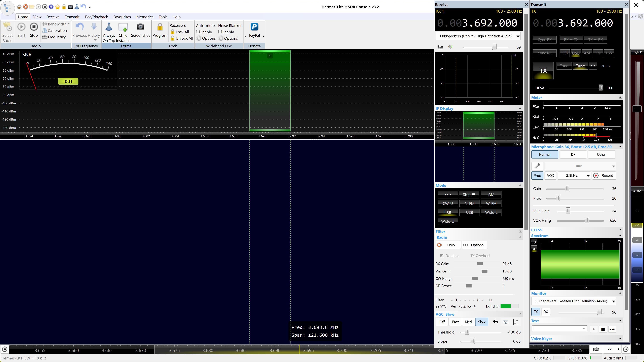Set AGC to Fast
Viewport: 644px width, 362px height.
[455, 322]
